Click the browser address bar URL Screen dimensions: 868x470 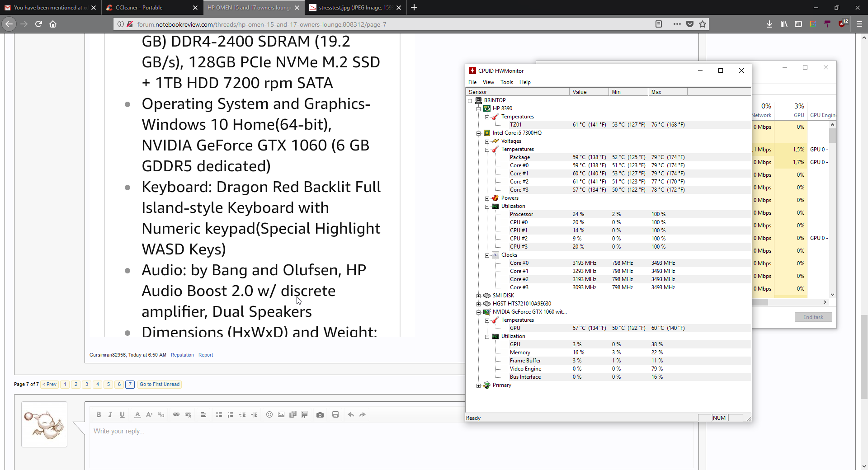[x=261, y=24]
